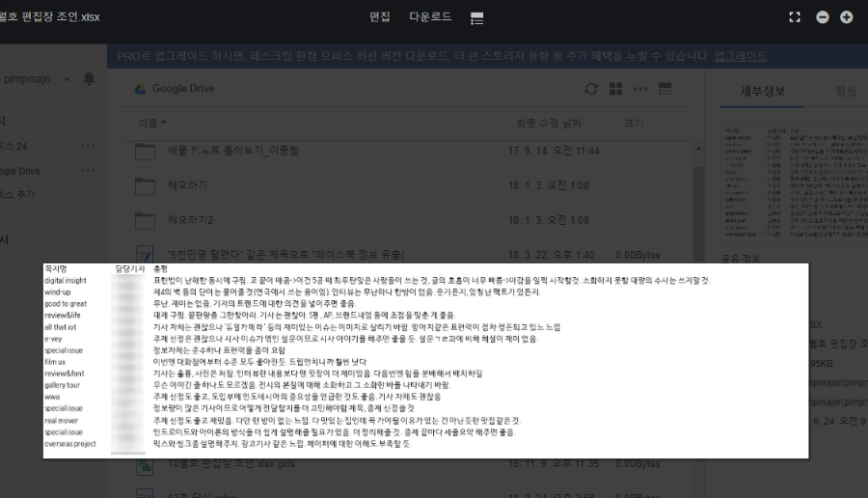Open the more options dots in the toolbar

[640, 89]
